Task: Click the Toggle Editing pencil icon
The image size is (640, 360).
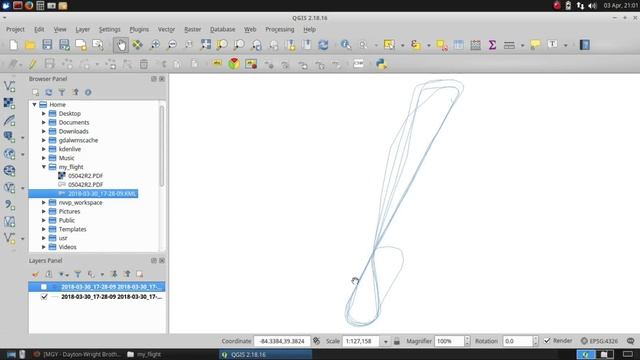Action: pos(32,64)
